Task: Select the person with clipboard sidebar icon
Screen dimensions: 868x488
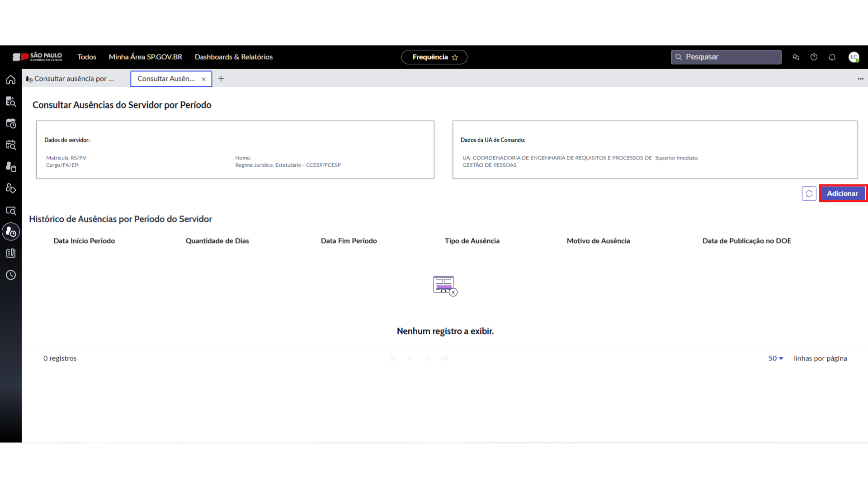Action: 11,167
